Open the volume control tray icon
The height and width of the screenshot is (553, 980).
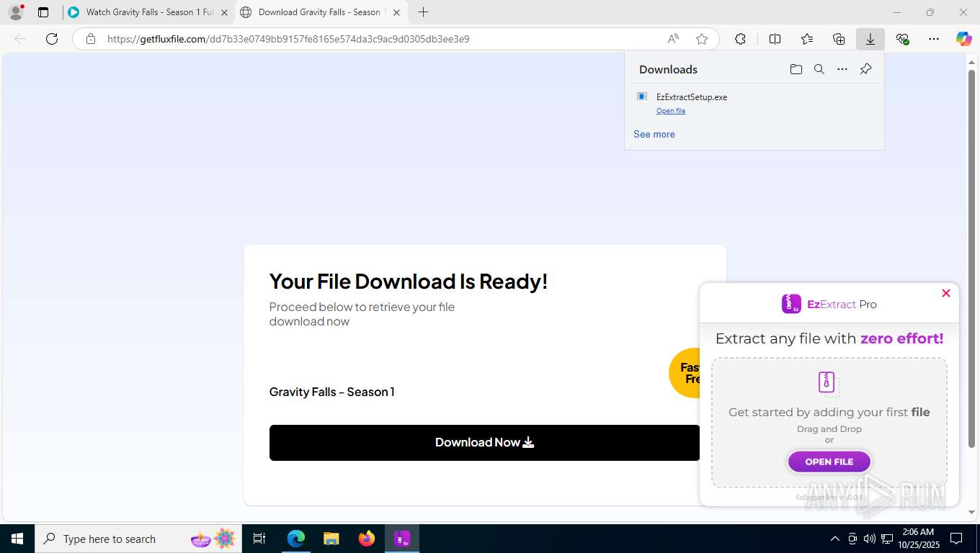point(869,539)
